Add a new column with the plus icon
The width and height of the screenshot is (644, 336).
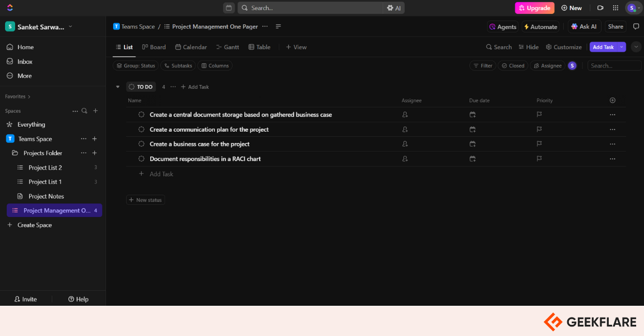point(612,100)
